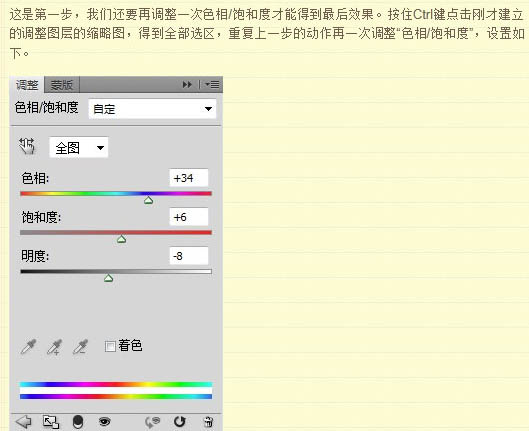Switch panel to expanded view icon
This screenshot has width=529, height=431.
click(51, 422)
